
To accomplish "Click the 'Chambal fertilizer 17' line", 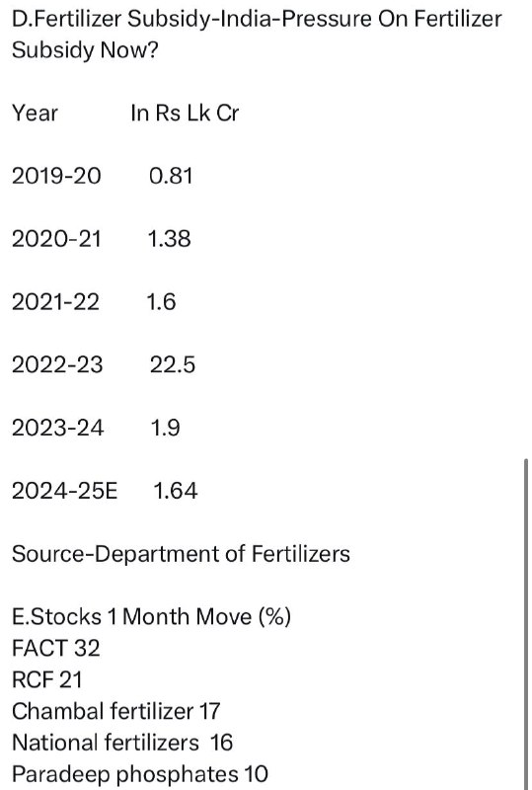I will tap(115, 711).
